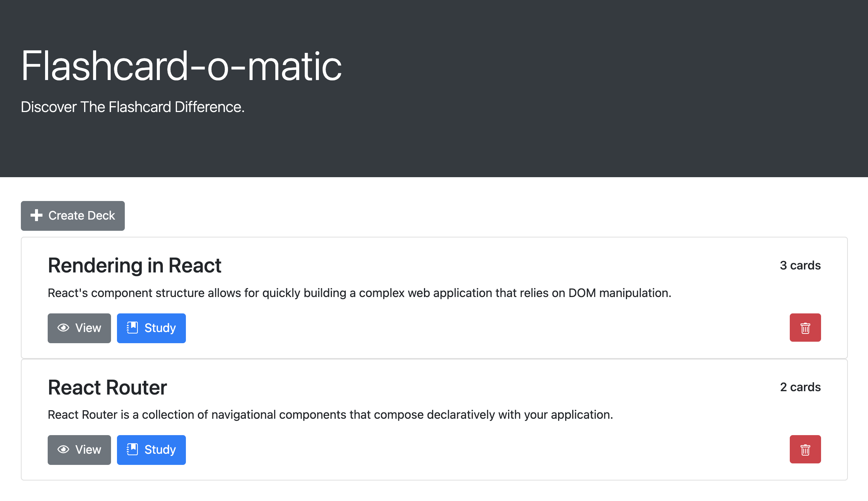Click the React Router deck title

pyautogui.click(x=107, y=387)
